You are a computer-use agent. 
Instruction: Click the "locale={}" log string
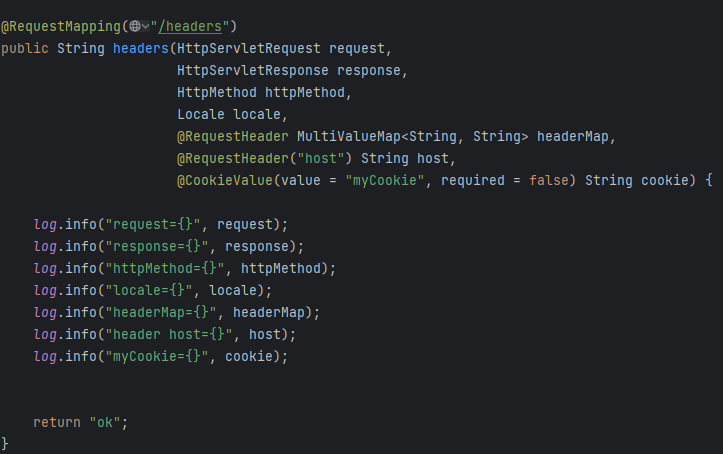tap(148, 290)
